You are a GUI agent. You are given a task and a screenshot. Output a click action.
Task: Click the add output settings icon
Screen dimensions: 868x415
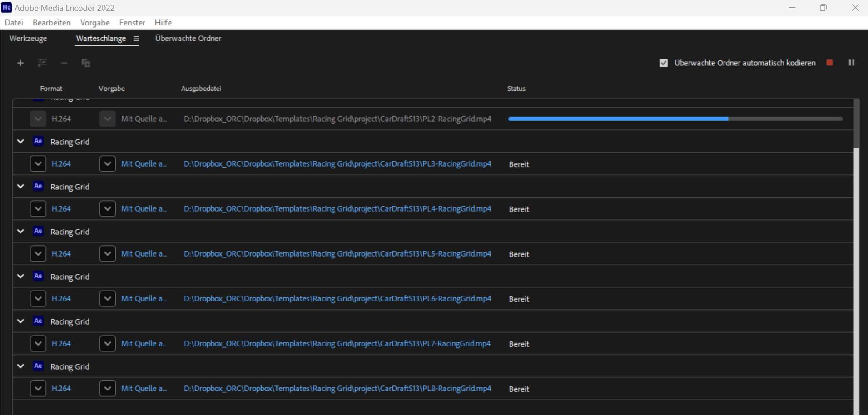pos(42,63)
